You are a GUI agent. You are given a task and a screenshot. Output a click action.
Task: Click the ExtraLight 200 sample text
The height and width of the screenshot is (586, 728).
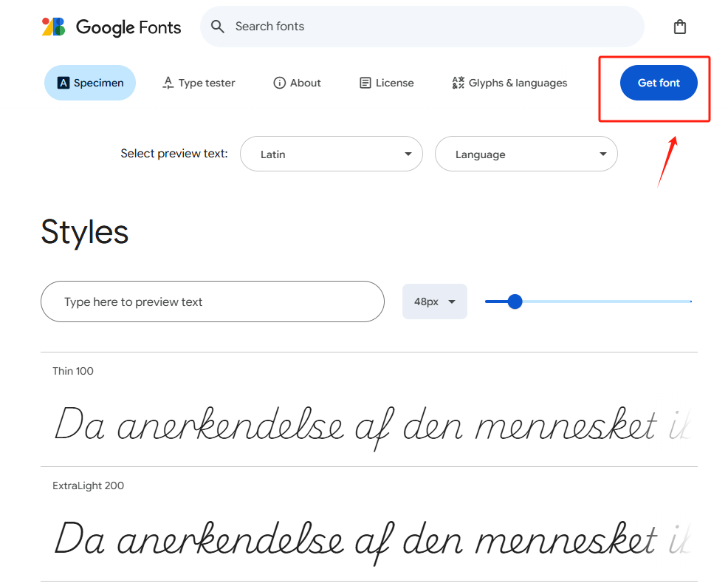[354, 539]
